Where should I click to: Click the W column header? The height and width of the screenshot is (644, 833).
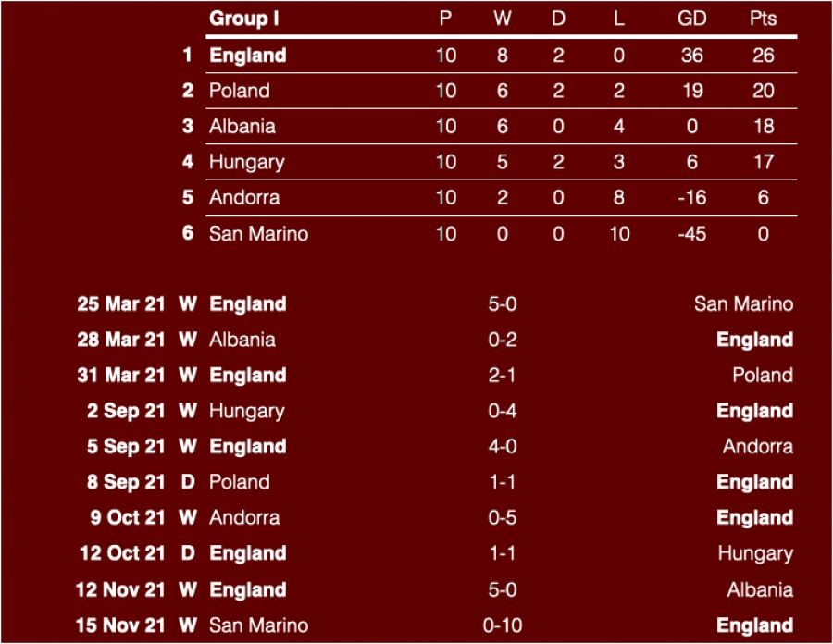[x=503, y=19]
